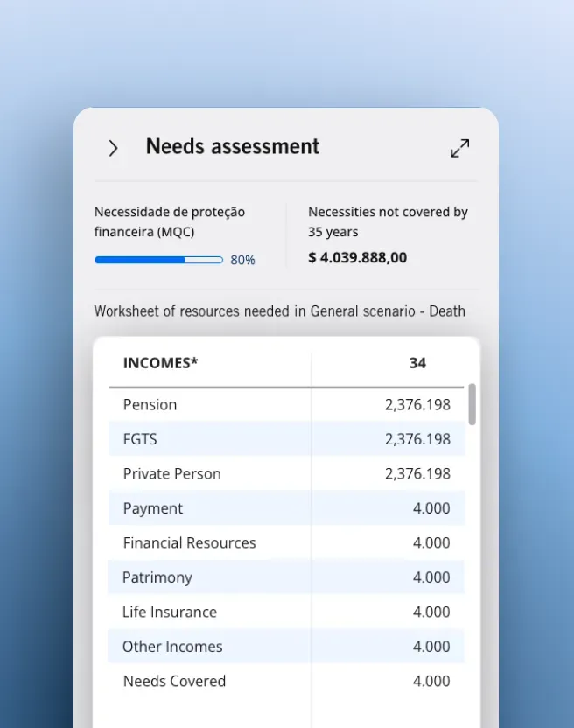Click the Patrimony value 4.000
The width and height of the screenshot is (574, 728).
point(431,577)
